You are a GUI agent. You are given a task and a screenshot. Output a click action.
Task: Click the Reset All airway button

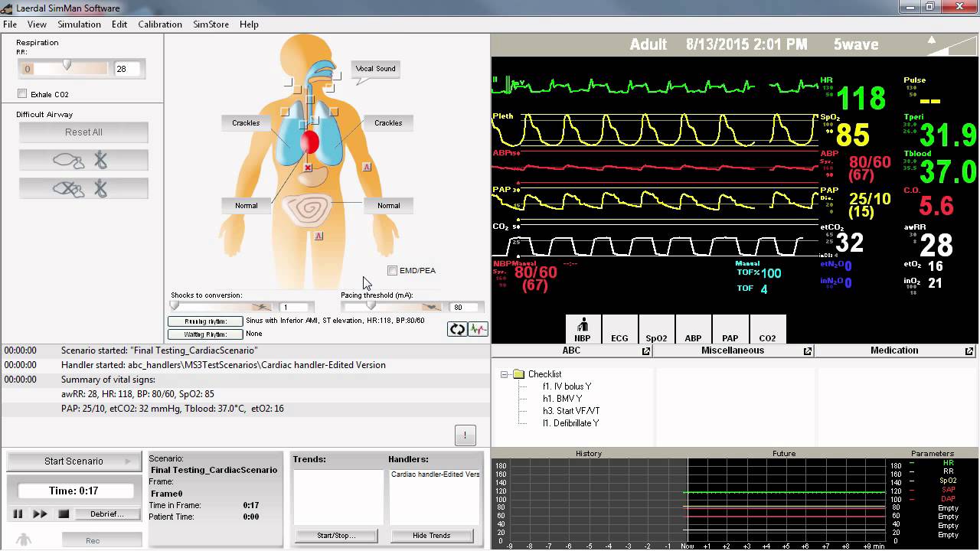(83, 132)
